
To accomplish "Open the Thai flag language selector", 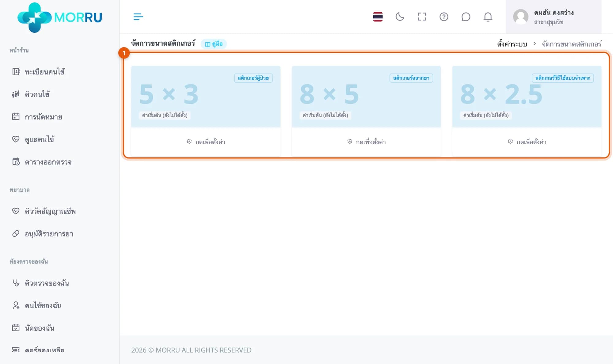I will [x=378, y=17].
